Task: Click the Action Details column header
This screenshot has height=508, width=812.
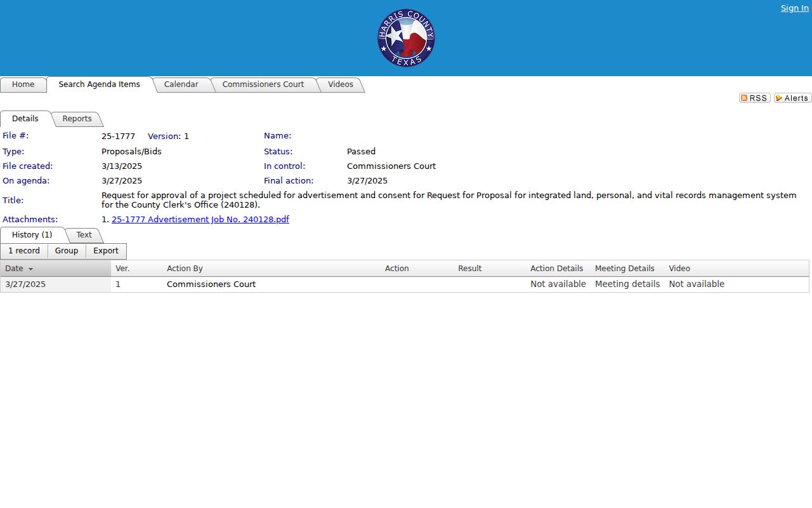Action: [556, 269]
